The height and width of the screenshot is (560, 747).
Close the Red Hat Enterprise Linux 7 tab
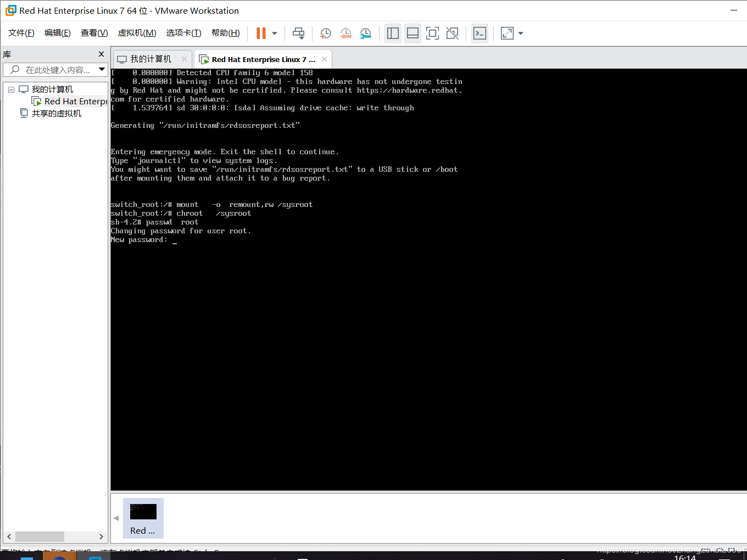click(324, 59)
